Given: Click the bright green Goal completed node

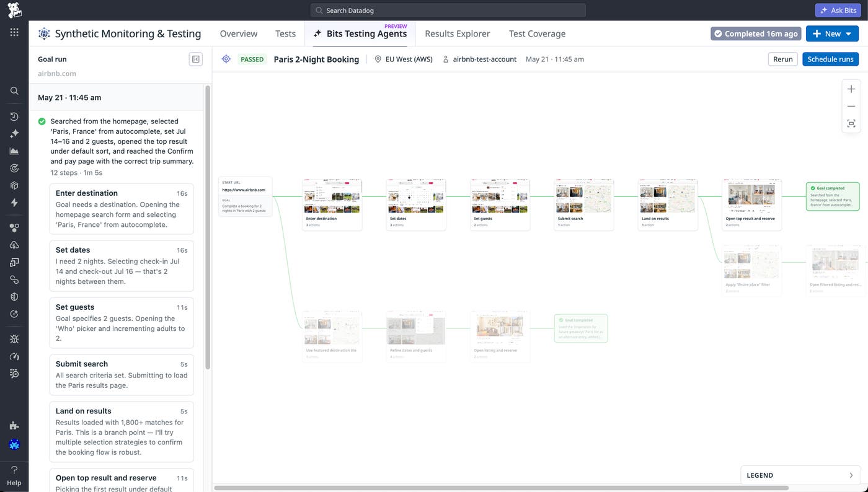Looking at the screenshot, I should 833,196.
